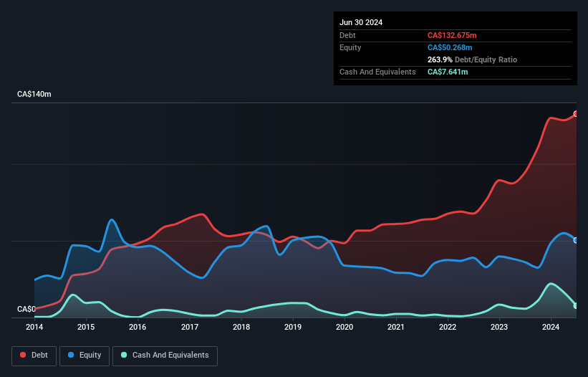588x377 pixels.
Task: Select the 2019 x-axis label
Action: [x=292, y=327]
